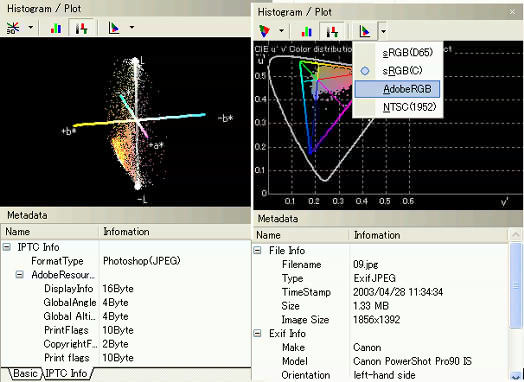524x382 pixels.
Task: Select the TimeStamp row
Action: (381, 292)
